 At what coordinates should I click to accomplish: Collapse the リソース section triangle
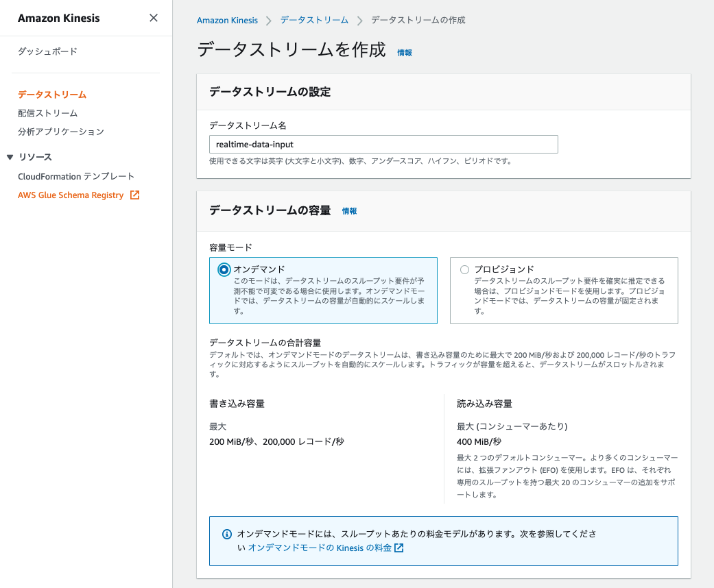click(x=10, y=157)
